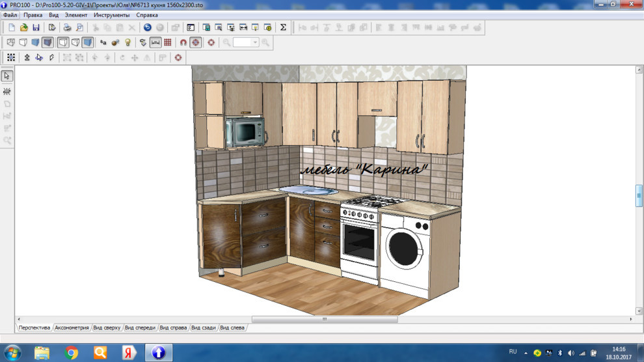The image size is (644, 362).
Task: Click the horizontal scrollbar thumb under the viewport
Action: tap(324, 320)
